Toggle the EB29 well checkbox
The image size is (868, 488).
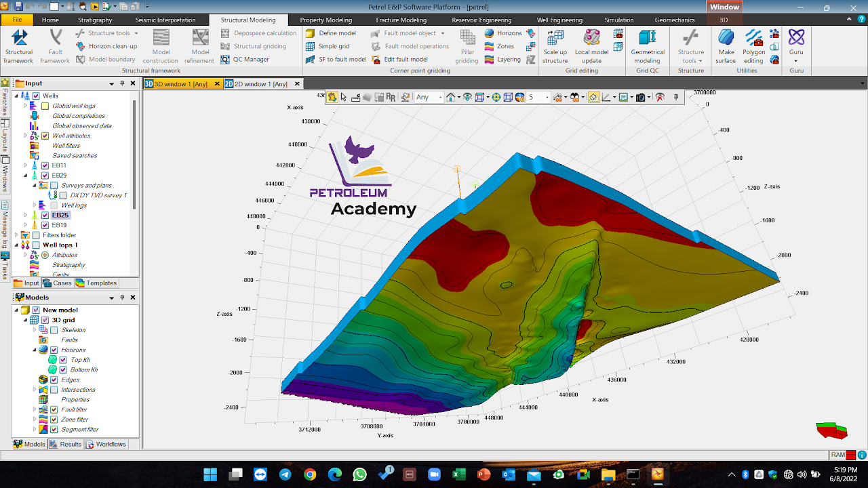pos(45,176)
